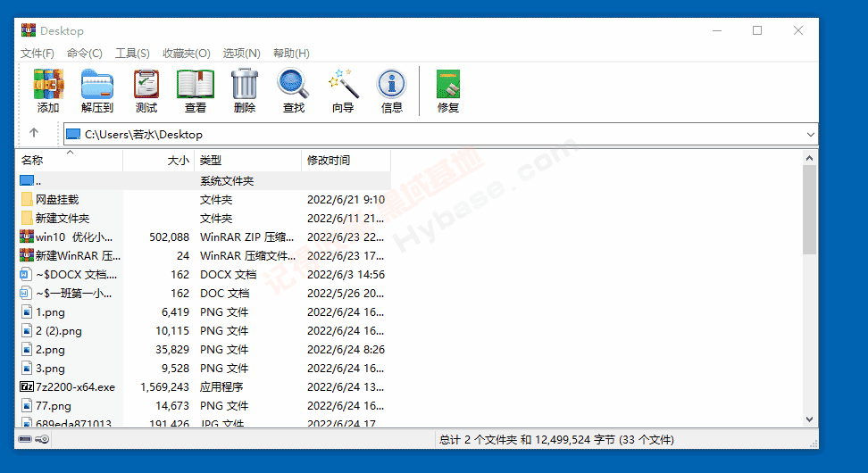
Task: Open the 文件(F) menu
Action: 38,54
